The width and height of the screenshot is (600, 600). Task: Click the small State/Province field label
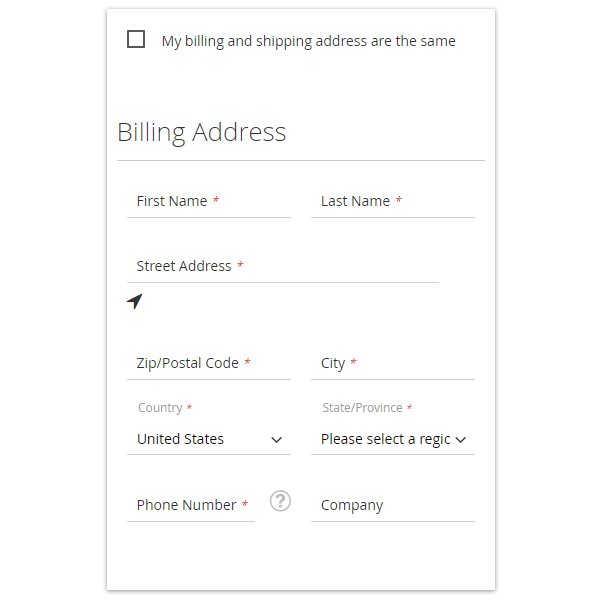coord(362,408)
